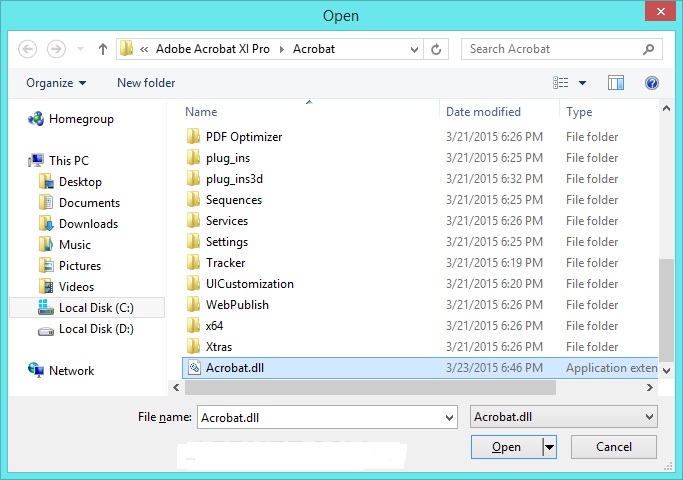Open Pictures in the navigation pane
Image resolution: width=683 pixels, height=480 pixels.
(70, 266)
